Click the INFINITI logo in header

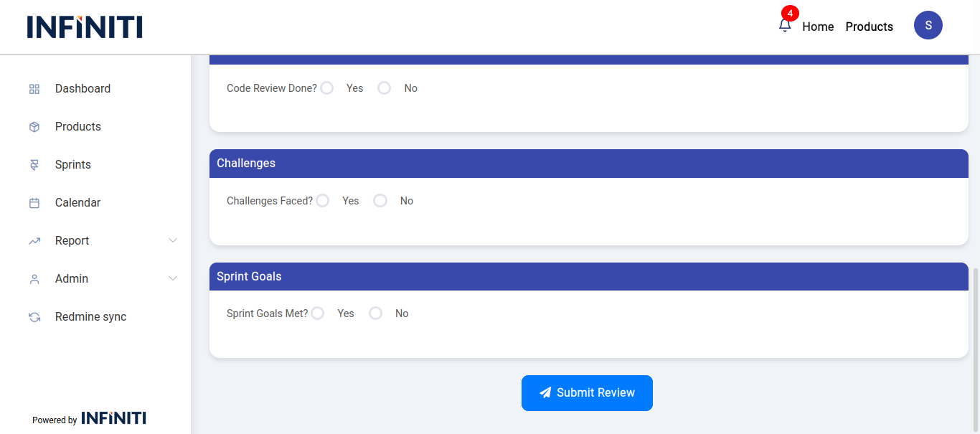point(85,27)
